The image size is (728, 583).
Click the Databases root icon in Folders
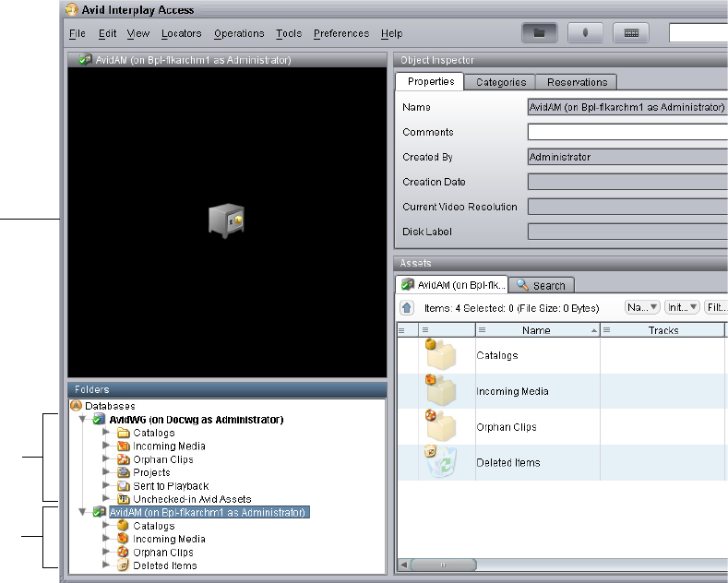coord(77,406)
